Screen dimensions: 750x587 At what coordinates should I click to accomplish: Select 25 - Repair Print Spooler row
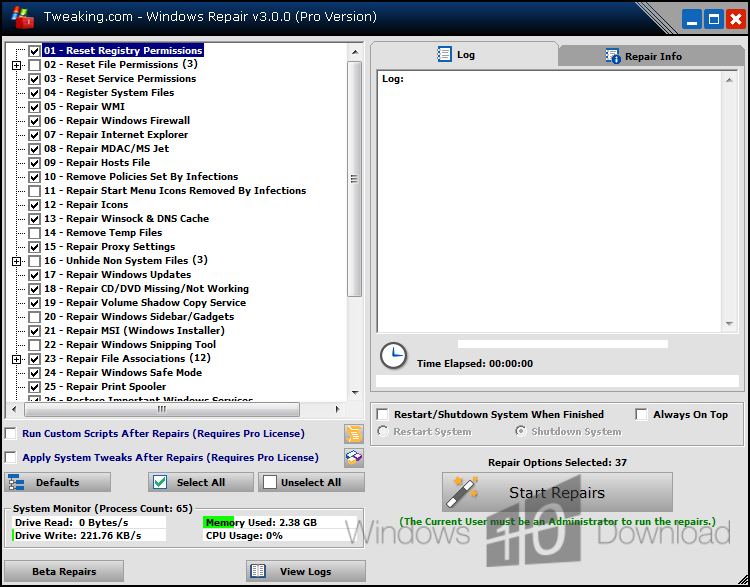click(x=105, y=387)
